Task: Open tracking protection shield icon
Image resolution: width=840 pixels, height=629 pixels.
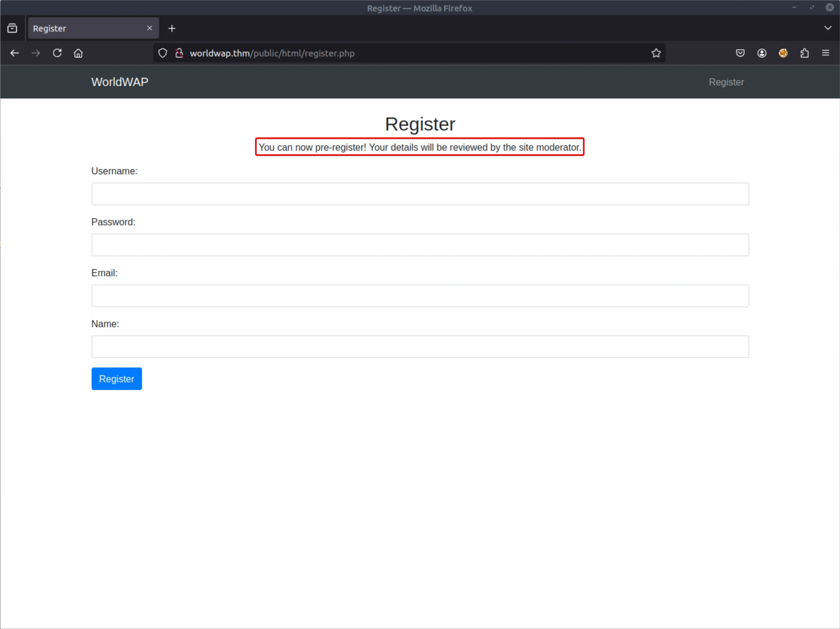Action: click(x=163, y=53)
